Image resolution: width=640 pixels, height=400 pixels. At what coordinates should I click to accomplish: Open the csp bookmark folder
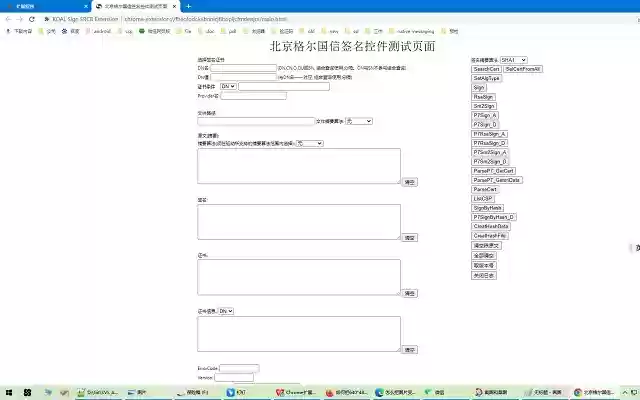pos(125,31)
